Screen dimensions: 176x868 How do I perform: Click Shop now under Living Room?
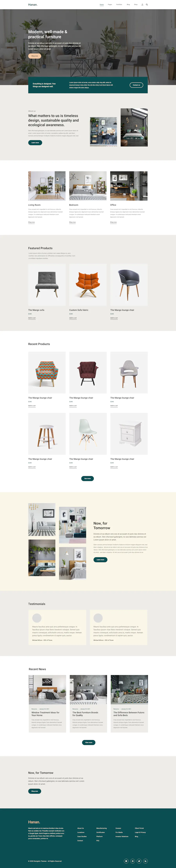(31, 222)
